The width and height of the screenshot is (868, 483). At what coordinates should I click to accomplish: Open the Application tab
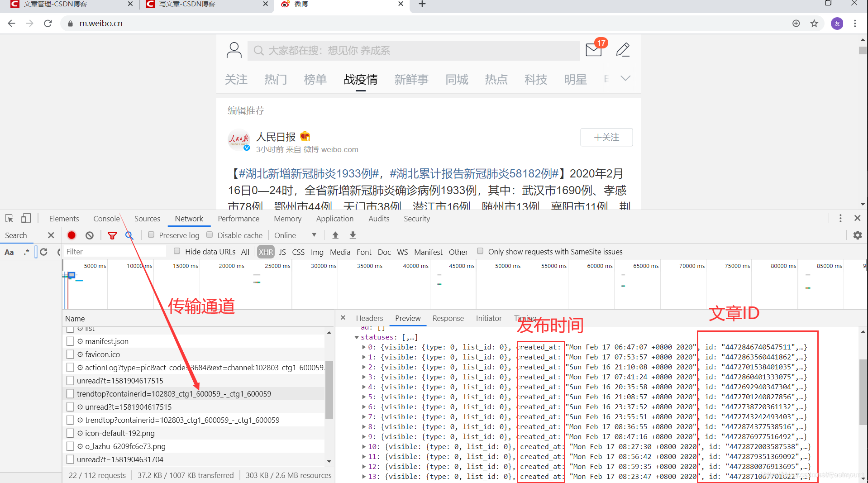pyautogui.click(x=335, y=219)
